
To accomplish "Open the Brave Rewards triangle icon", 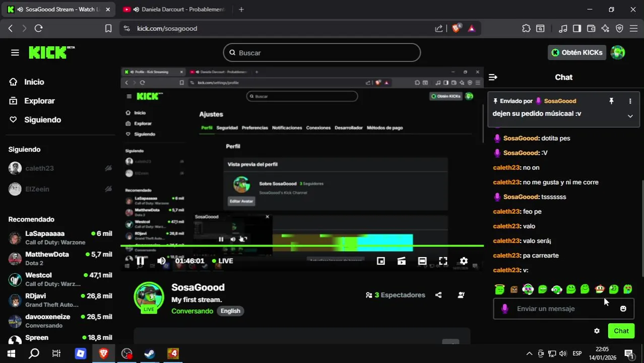I will pos(471,29).
